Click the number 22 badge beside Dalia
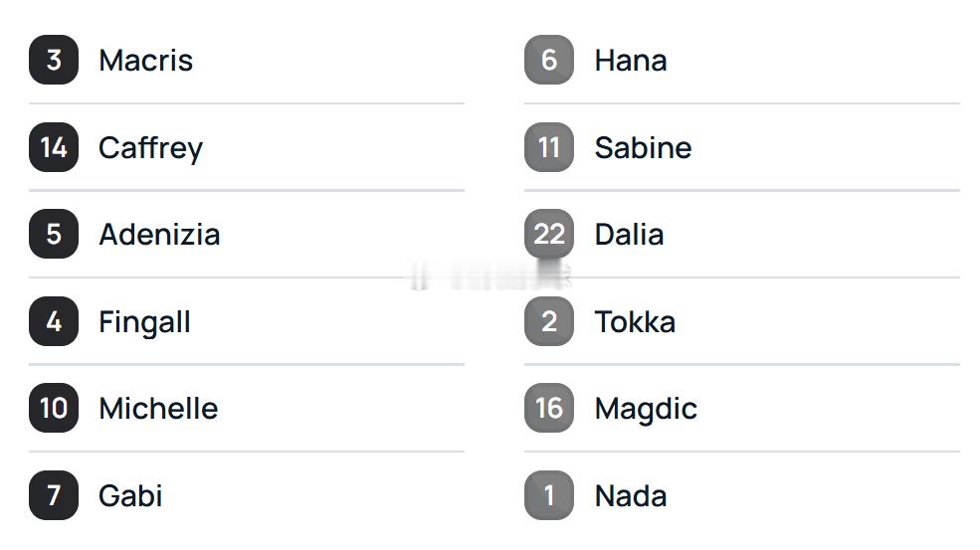The height and width of the screenshot is (550, 980). [x=549, y=235]
